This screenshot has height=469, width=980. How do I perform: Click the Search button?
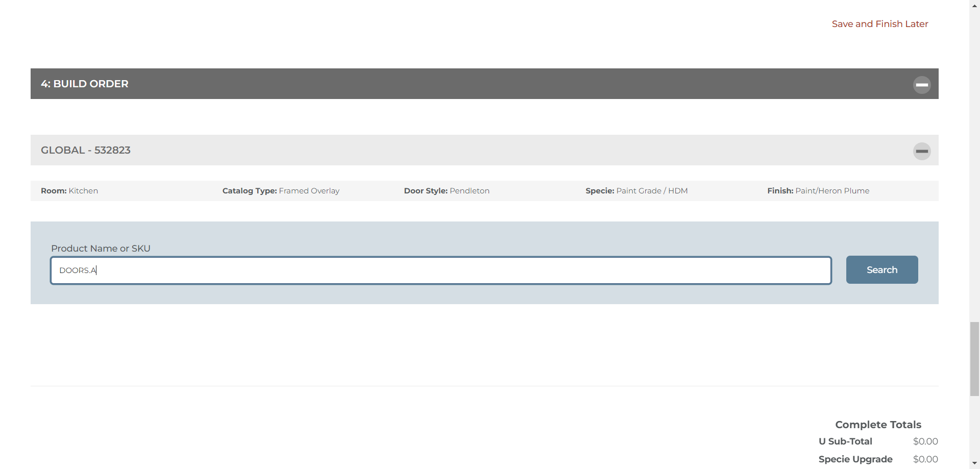pos(882,270)
